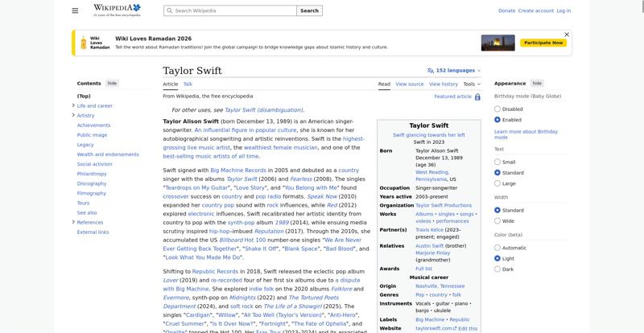Choose Dark color mode
644x333 pixels.
coord(497,269)
